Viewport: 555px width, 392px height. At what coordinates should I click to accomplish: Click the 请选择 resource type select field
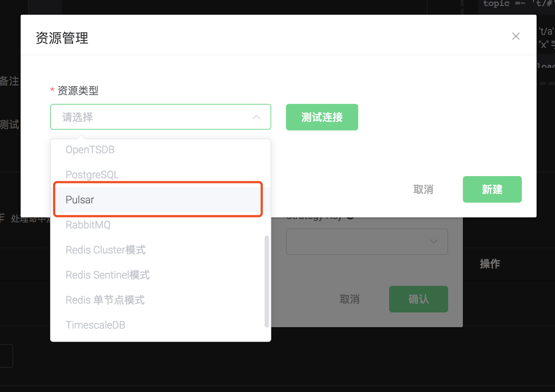(x=155, y=117)
